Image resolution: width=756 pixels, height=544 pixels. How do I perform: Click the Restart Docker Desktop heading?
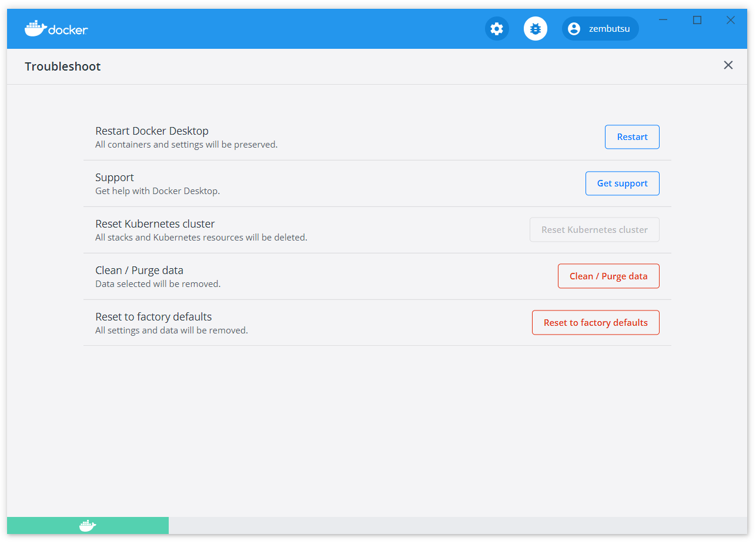pos(152,131)
